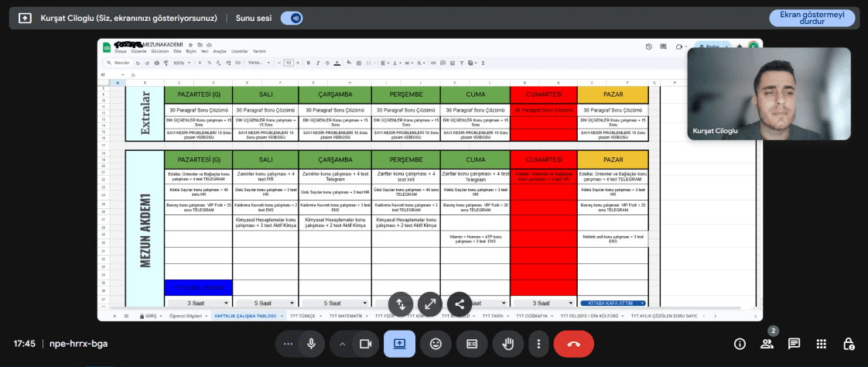Select the HAFTALIK ÇALIŞMA TABLOSU sheet tab
The width and height of the screenshot is (868, 367).
pos(247,315)
